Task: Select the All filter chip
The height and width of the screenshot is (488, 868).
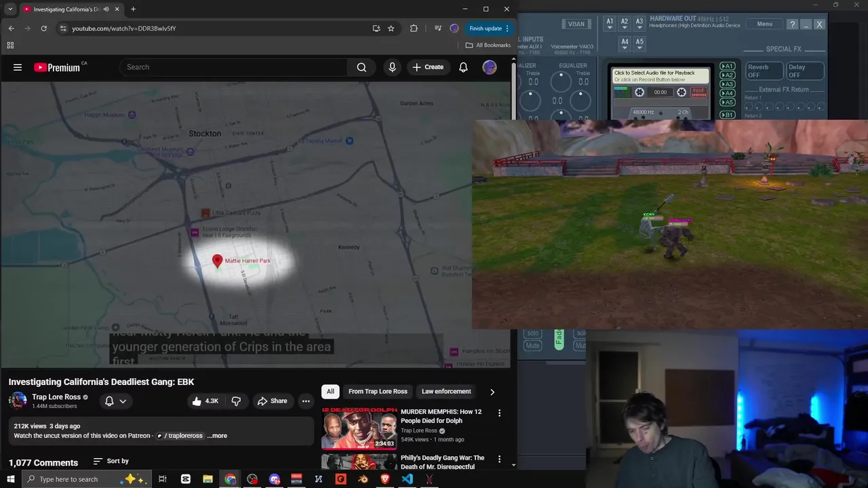Action: point(330,392)
